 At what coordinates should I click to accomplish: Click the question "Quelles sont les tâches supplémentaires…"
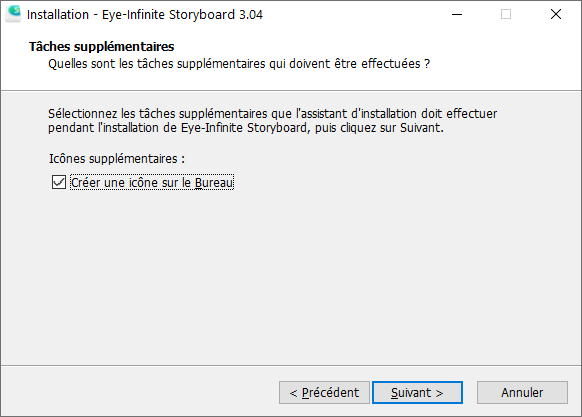pos(239,63)
